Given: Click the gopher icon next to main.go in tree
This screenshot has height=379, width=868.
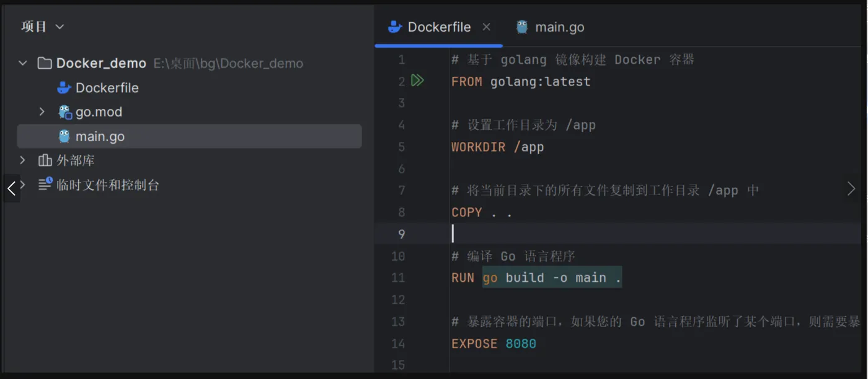Looking at the screenshot, I should tap(64, 136).
